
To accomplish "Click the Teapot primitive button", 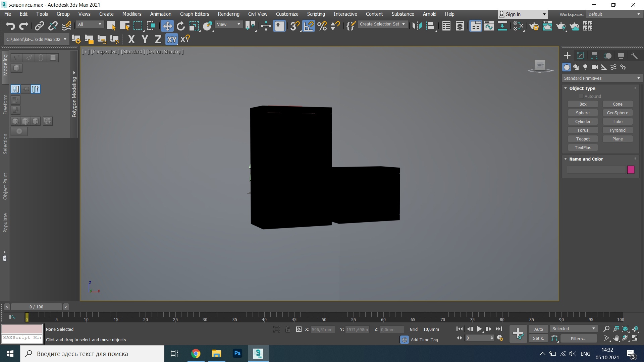I will 583,139.
